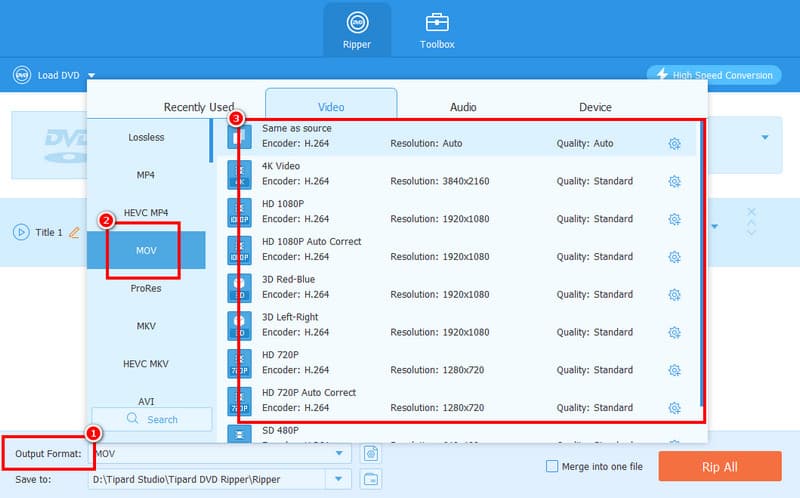Click the format Search field
The width and height of the screenshot is (800, 498).
tap(152, 419)
